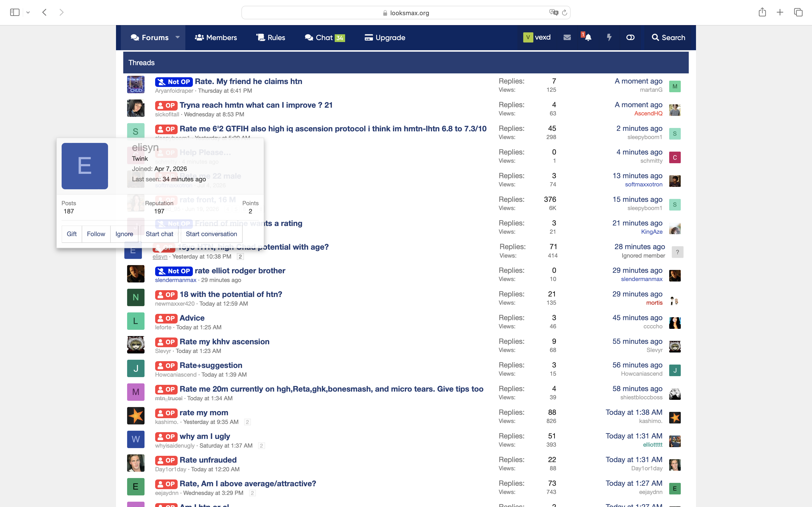Screen dimensions: 812x507
Task: Expand the sidebar options chevron in Safari
Action: click(28, 13)
